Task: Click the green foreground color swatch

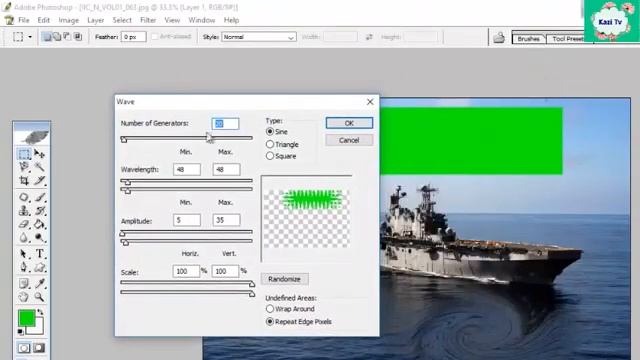Action: 26,318
